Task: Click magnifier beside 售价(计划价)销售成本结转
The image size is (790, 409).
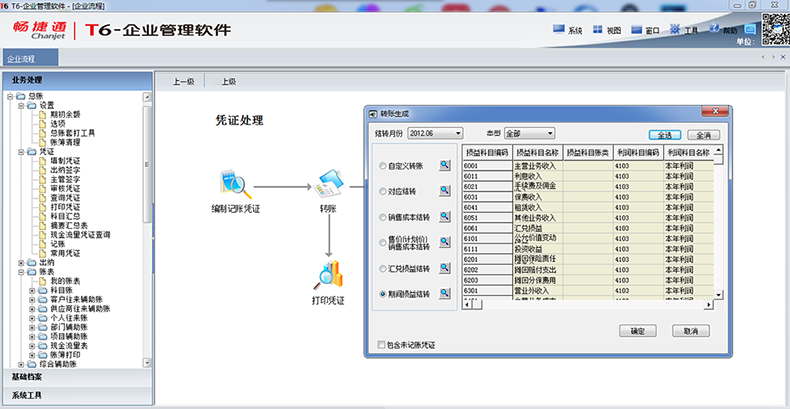Action: pyautogui.click(x=444, y=242)
